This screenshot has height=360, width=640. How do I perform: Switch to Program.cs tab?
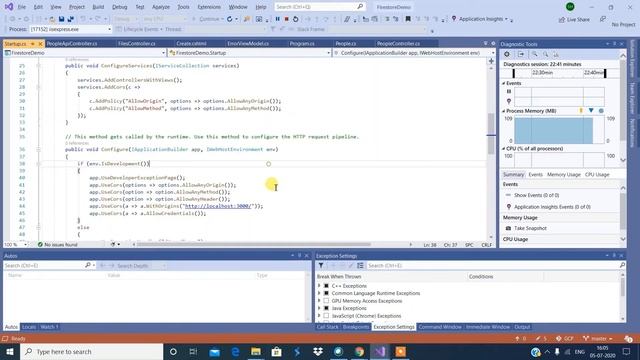pyautogui.click(x=302, y=43)
